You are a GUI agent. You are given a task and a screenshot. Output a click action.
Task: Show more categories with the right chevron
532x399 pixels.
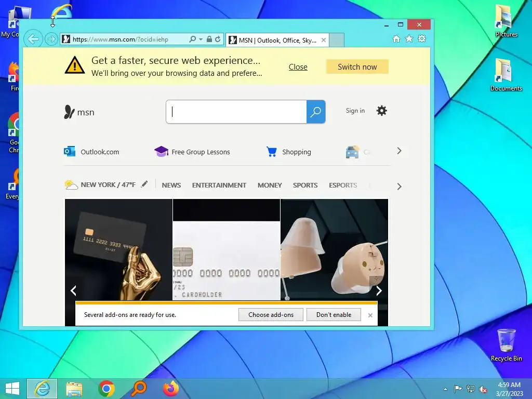point(400,187)
